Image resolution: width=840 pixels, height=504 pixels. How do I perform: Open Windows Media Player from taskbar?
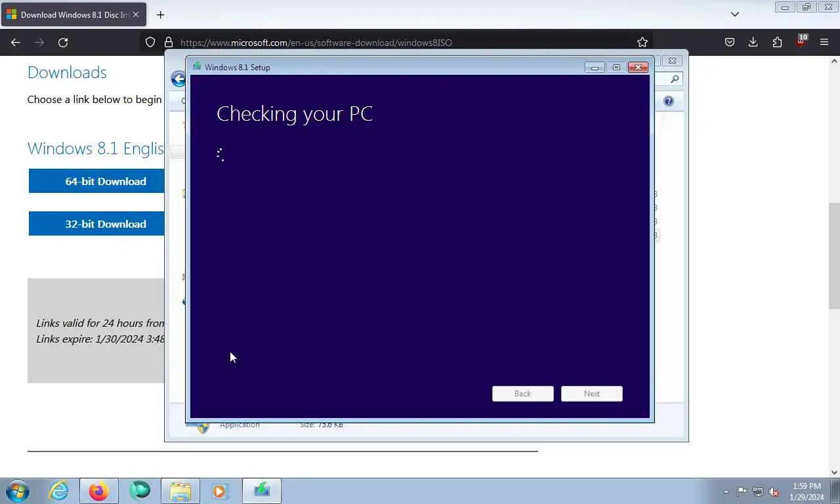coord(220,491)
